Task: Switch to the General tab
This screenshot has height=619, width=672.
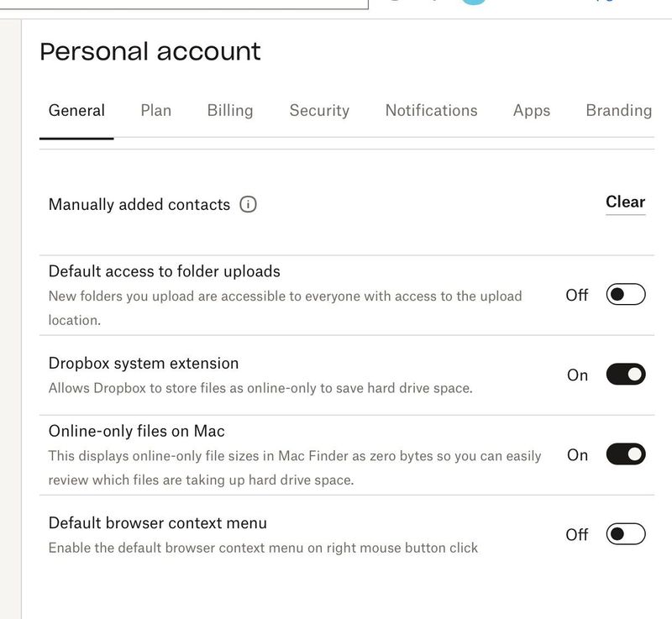Action: coord(76,111)
